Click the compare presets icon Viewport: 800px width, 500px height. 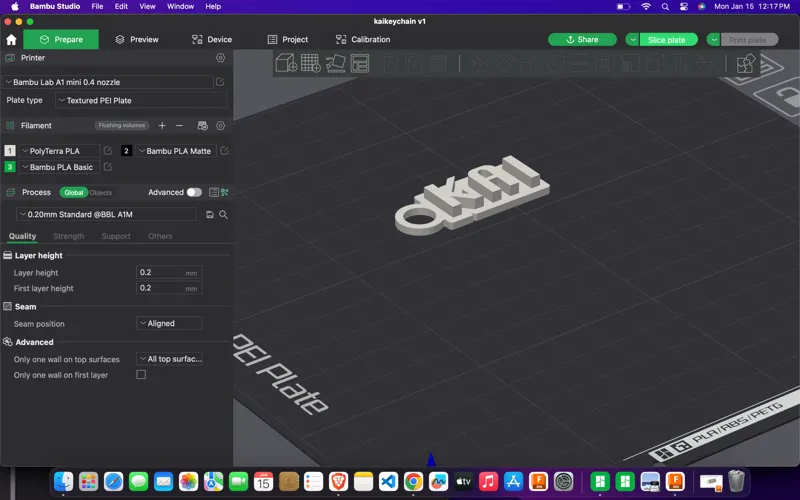point(224,192)
